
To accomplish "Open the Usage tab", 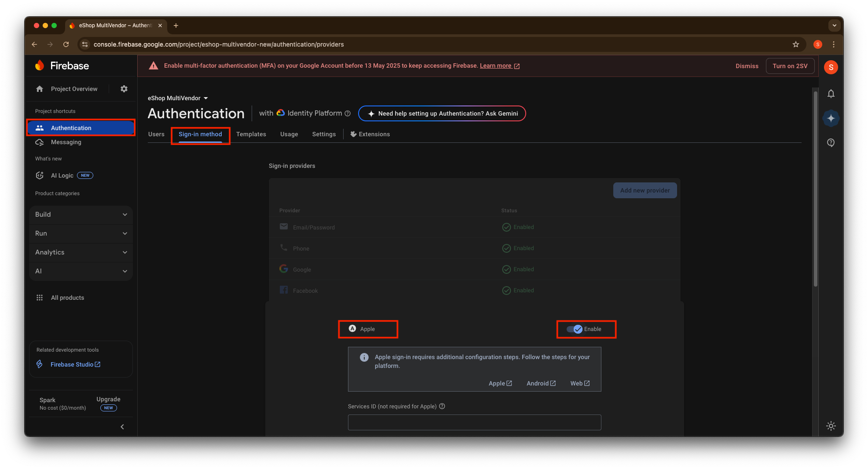I will tap(289, 134).
